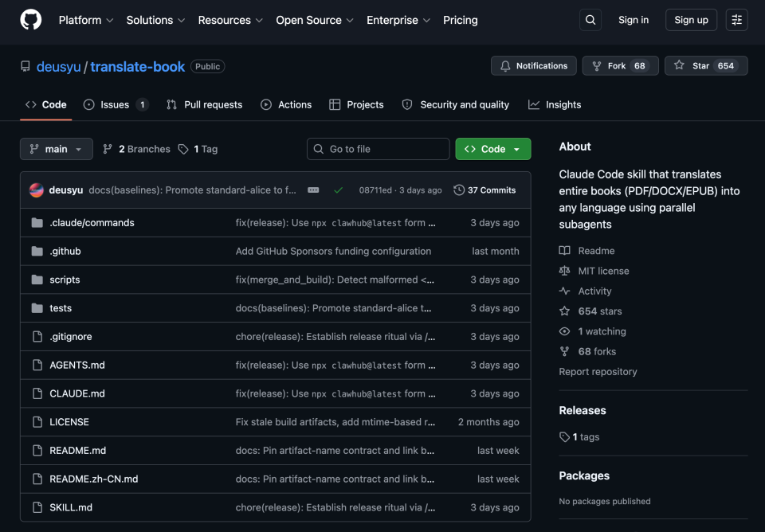Open the MIT license link
The height and width of the screenshot is (532, 765).
(x=603, y=271)
